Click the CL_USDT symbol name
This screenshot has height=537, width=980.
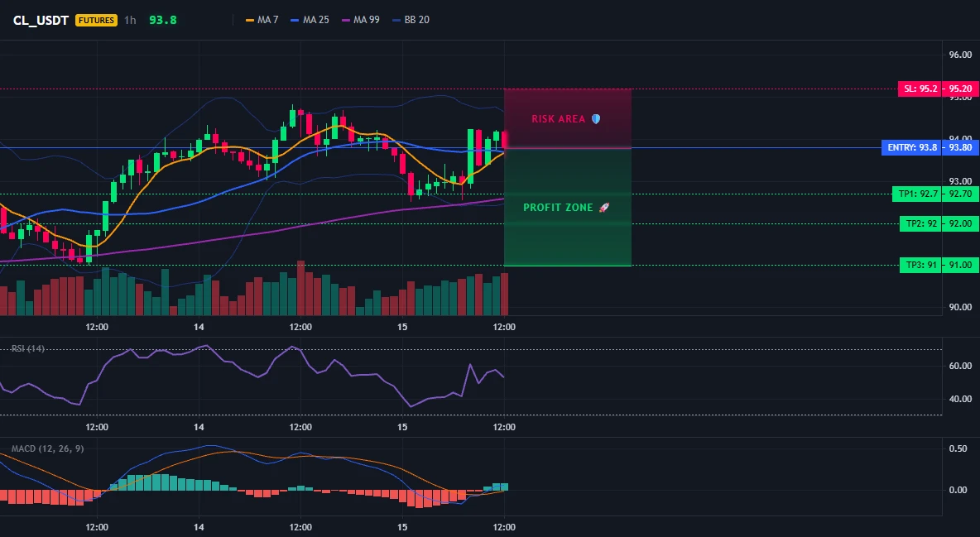click(41, 20)
